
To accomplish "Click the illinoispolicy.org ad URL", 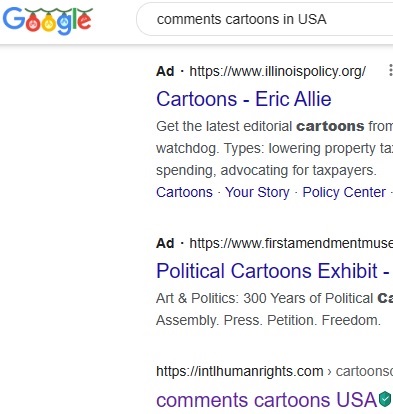I will click(277, 71).
